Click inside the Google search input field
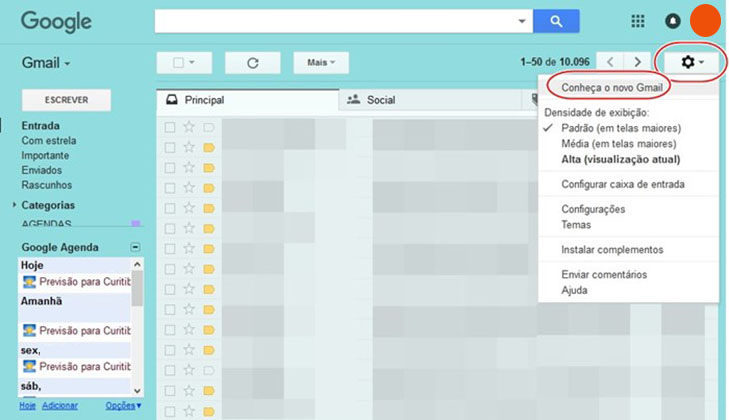This screenshot has width=729, height=420. click(335, 21)
